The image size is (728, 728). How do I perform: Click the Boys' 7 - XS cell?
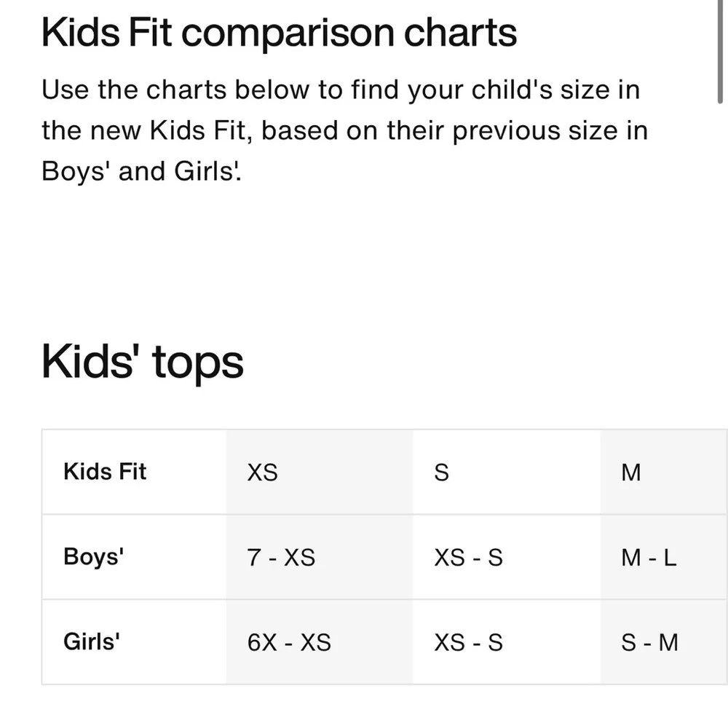point(320,557)
